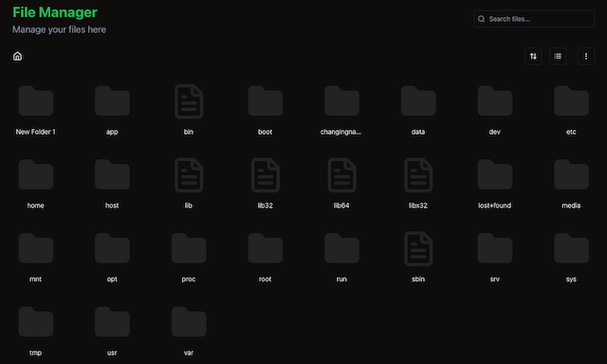This screenshot has height=364, width=607.
Task: Open the boot folder
Action: (x=266, y=101)
